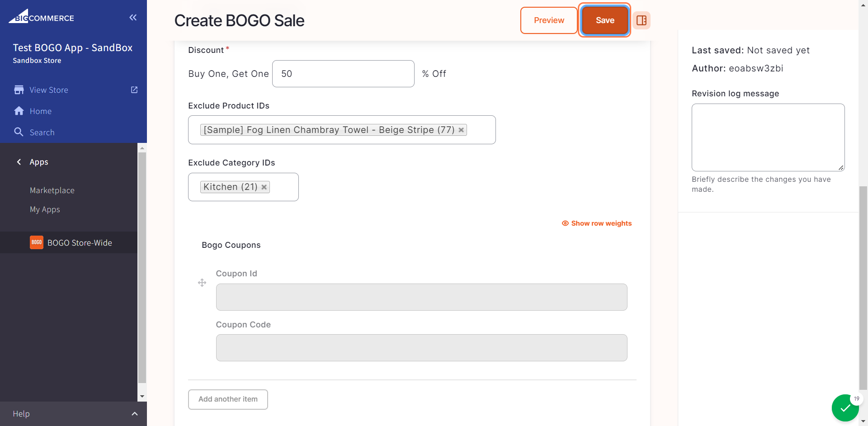The width and height of the screenshot is (868, 426).
Task: Click the coupon row drag handle
Action: coord(202,283)
